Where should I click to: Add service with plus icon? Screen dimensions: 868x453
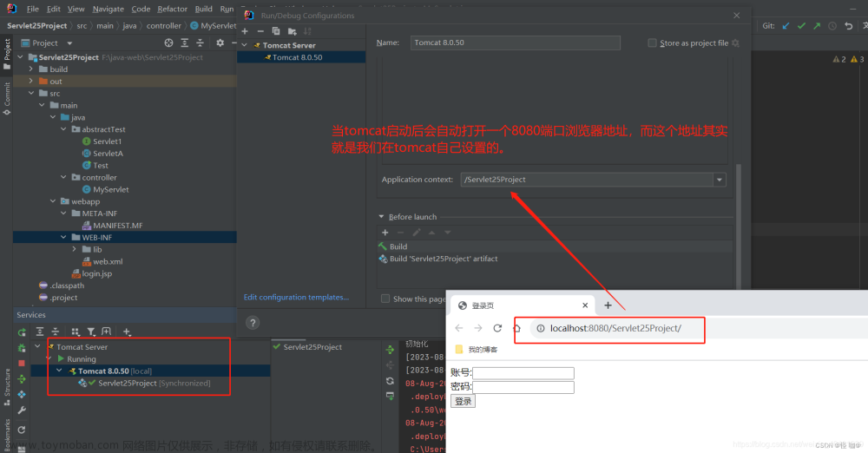[x=127, y=332]
